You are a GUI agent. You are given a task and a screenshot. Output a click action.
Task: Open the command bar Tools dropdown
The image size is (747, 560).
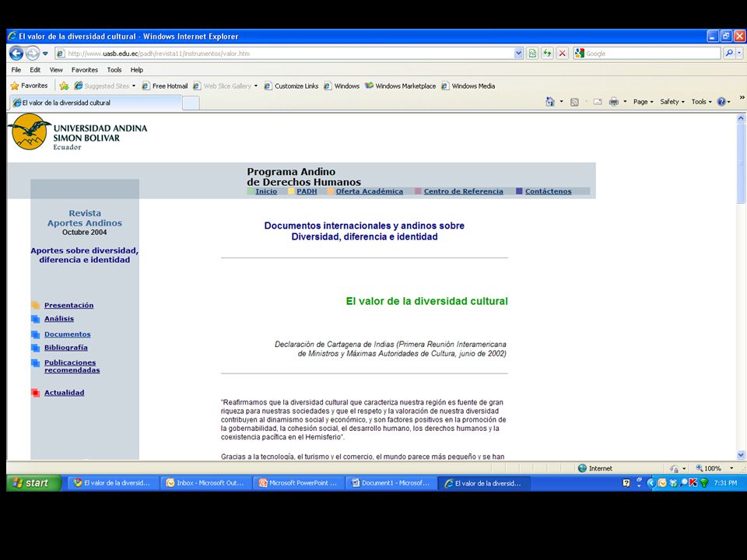[701, 102]
